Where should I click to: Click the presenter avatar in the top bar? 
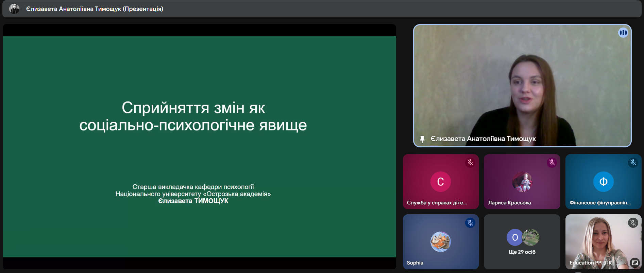point(14,9)
